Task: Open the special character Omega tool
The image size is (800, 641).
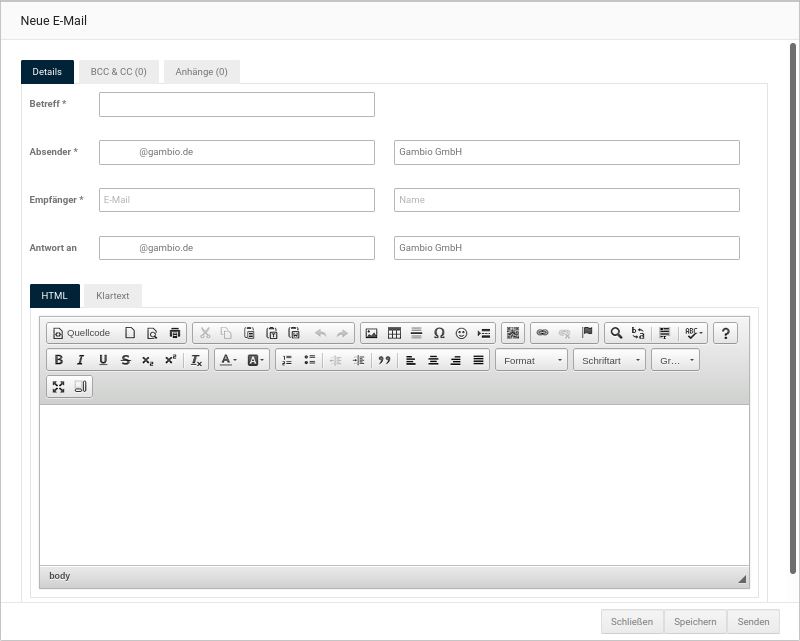Action: tap(439, 333)
